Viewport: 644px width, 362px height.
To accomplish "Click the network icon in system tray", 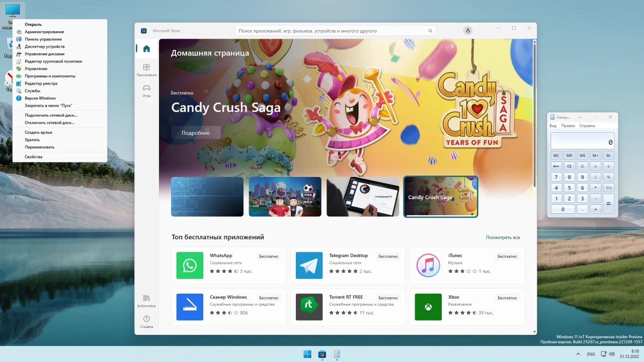I will click(x=604, y=354).
